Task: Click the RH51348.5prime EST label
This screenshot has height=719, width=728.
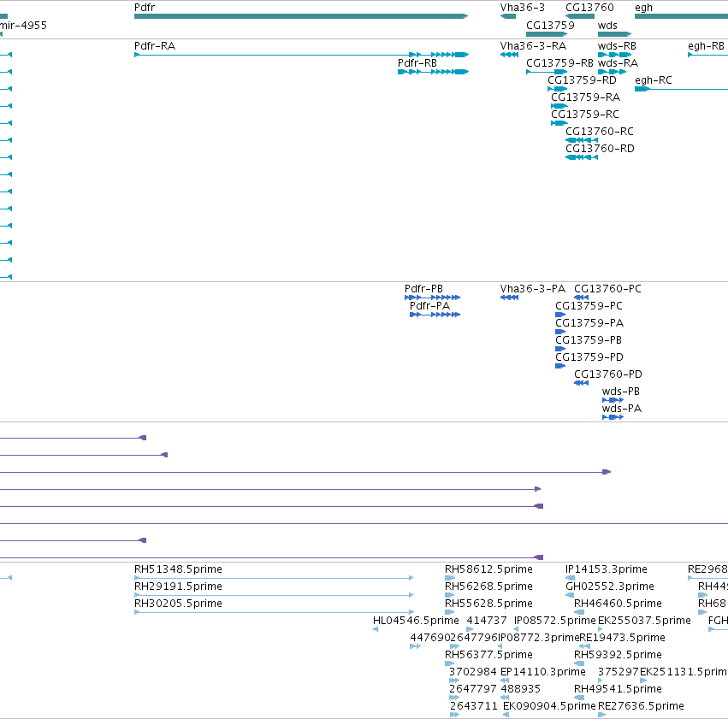Action: coord(178,569)
